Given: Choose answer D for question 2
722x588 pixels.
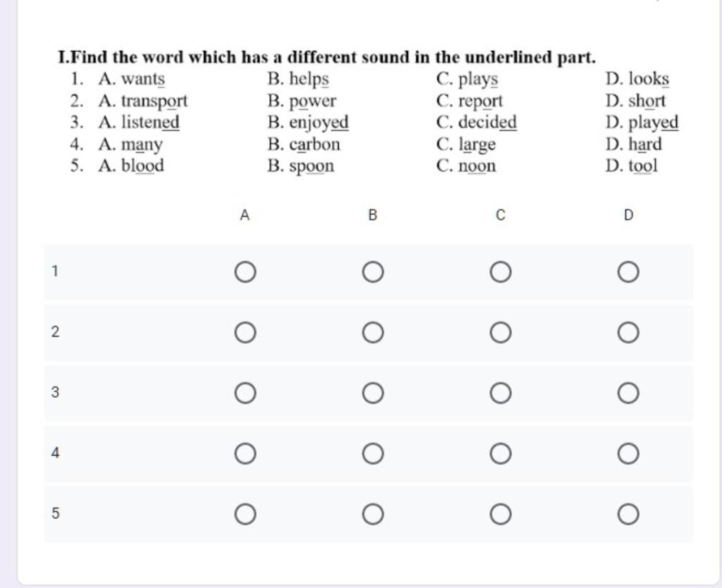Looking at the screenshot, I should point(628,333).
